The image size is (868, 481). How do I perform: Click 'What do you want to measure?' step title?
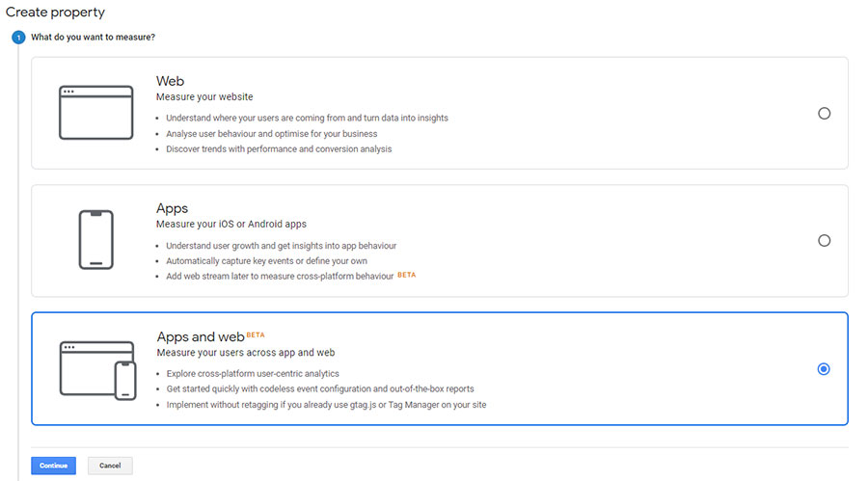[93, 37]
